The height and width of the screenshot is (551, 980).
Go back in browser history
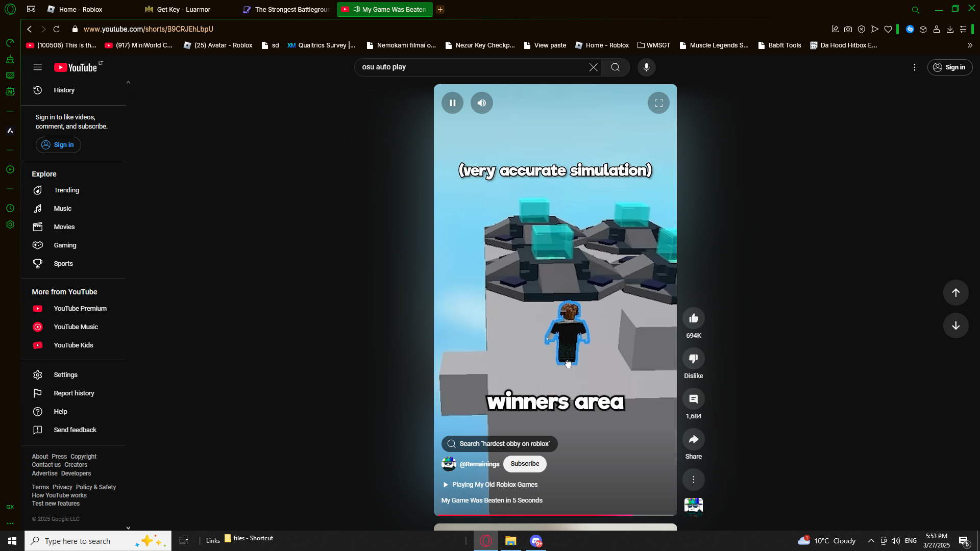[30, 29]
